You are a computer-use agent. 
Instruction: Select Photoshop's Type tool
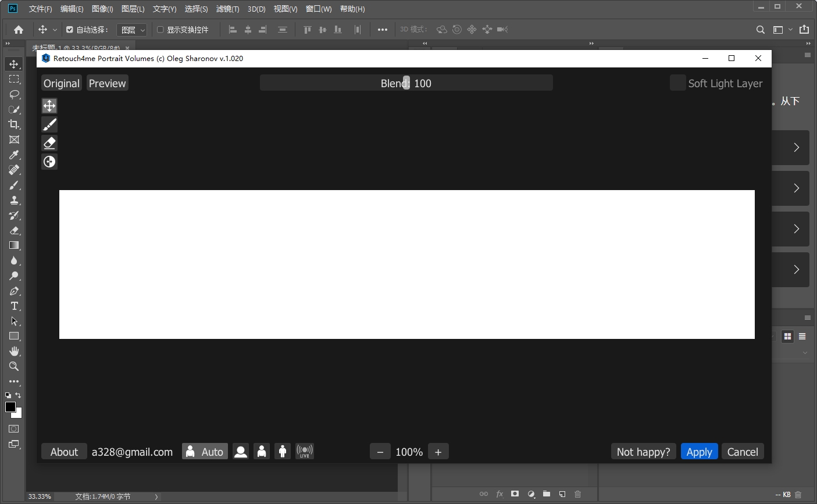click(14, 306)
